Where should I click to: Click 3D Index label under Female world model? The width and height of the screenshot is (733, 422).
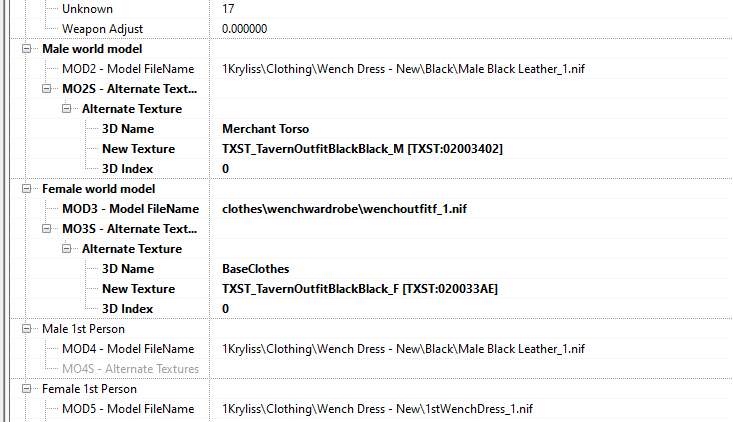(x=127, y=309)
